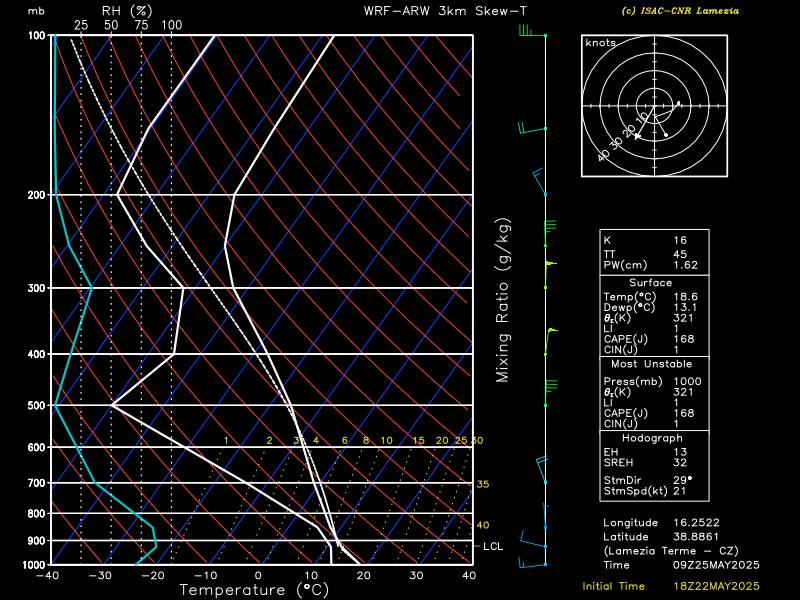Click the 'LCL' marker label
This screenshot has height=600, width=800.
click(x=493, y=546)
